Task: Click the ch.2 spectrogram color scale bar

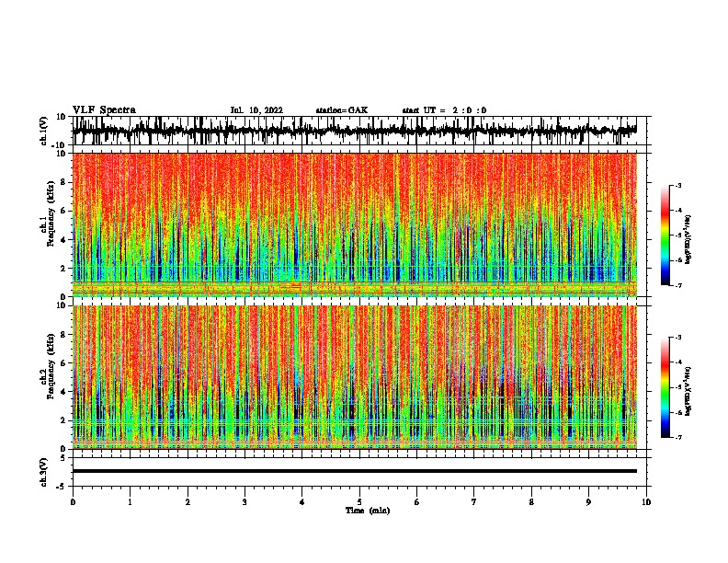Action: pos(665,387)
